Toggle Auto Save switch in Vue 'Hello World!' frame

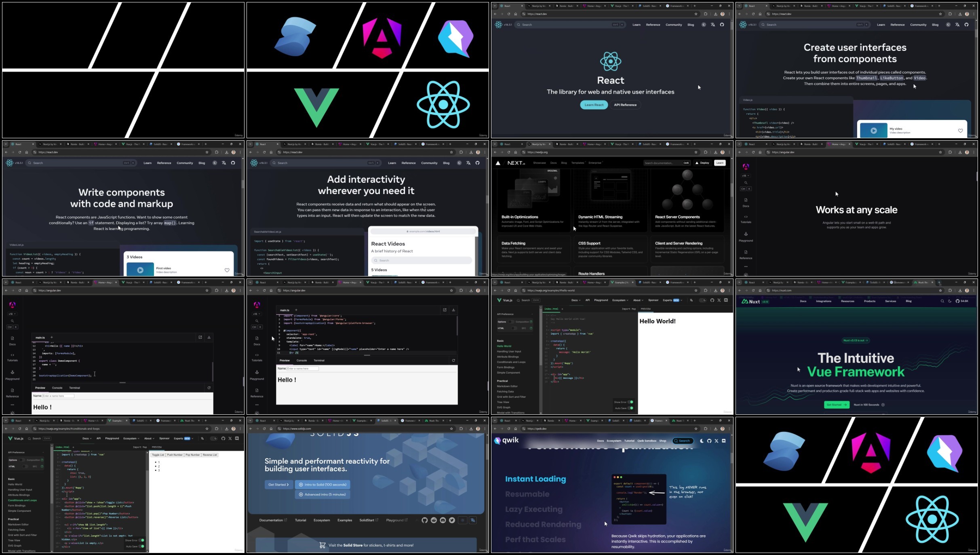click(630, 408)
